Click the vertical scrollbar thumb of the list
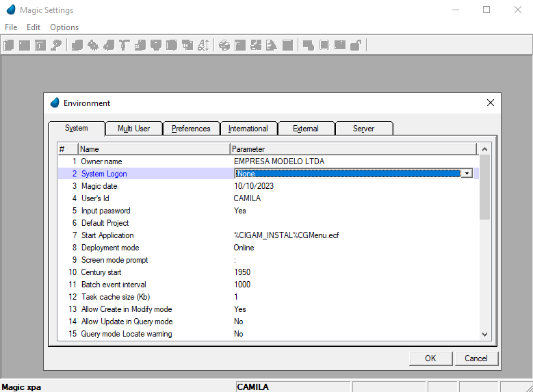This screenshot has height=392, width=533. [x=484, y=187]
